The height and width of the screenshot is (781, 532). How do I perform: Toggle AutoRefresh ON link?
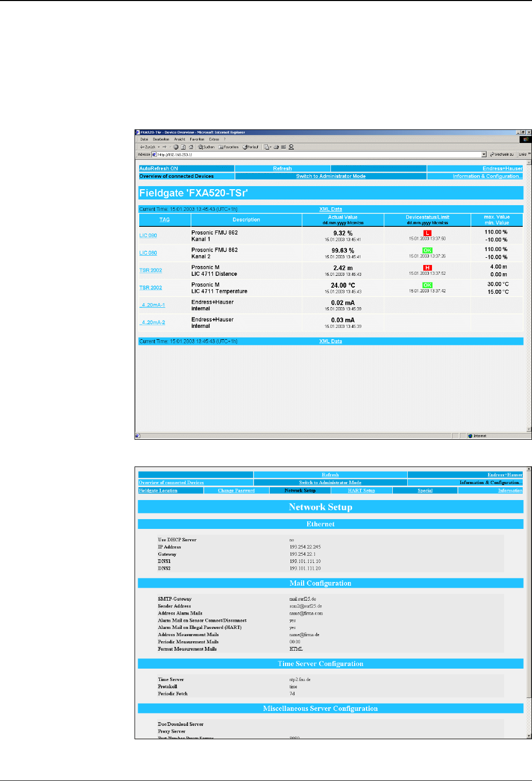pyautogui.click(x=159, y=169)
